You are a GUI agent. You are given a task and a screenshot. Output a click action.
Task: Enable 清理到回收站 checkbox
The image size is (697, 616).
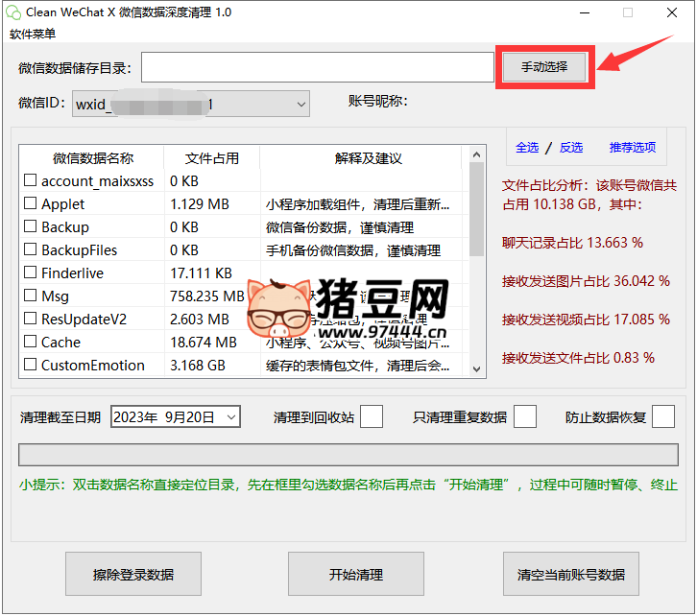click(x=372, y=416)
